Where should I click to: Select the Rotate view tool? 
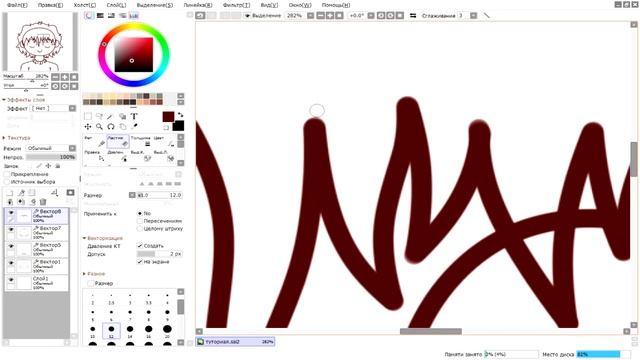point(111,127)
